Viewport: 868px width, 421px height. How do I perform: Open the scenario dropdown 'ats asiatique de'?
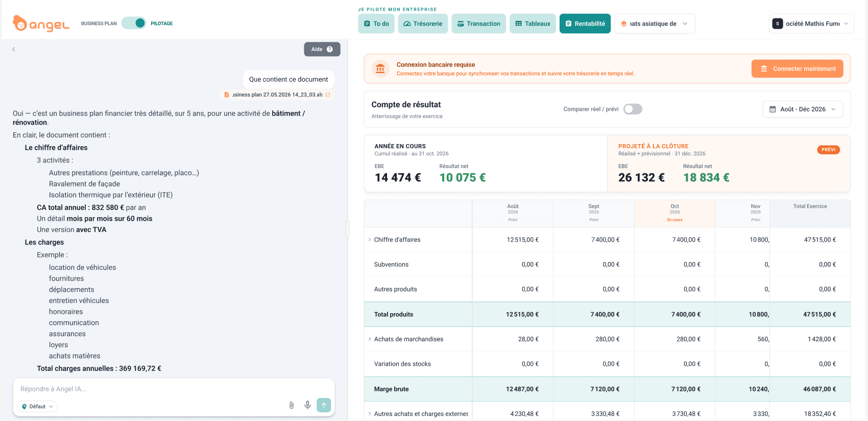pyautogui.click(x=655, y=24)
